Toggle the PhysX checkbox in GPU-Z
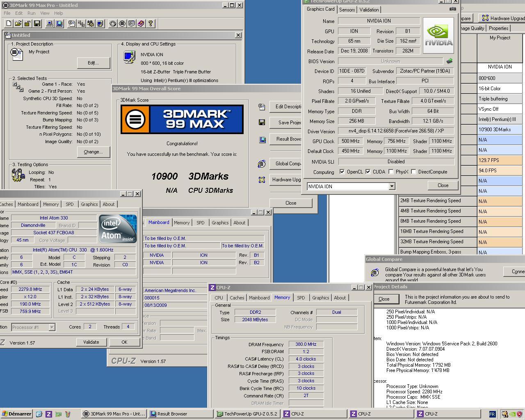 pyautogui.click(x=391, y=172)
